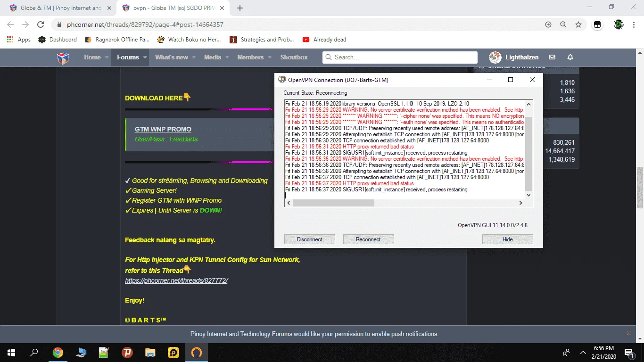
Task: Click the taskbar search magnifier
Action: tap(34, 352)
